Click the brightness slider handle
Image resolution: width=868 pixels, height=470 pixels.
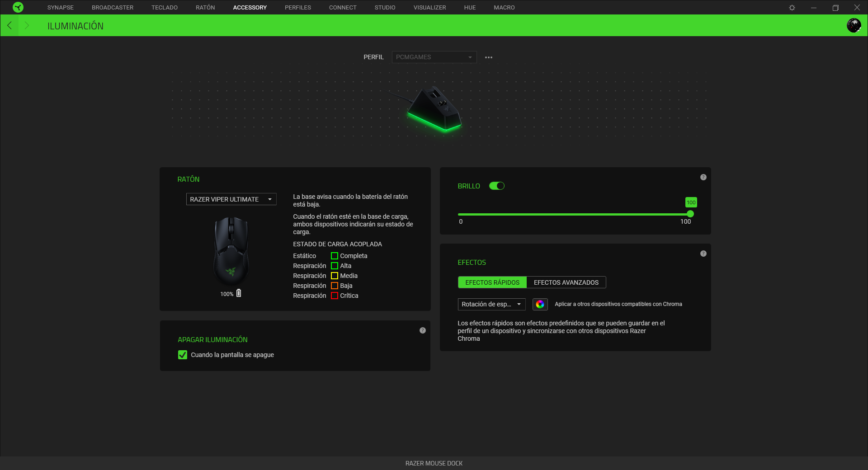click(690, 214)
